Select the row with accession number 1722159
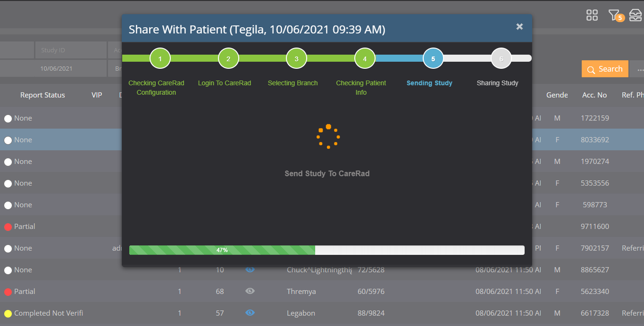This screenshot has height=326, width=644. point(594,118)
